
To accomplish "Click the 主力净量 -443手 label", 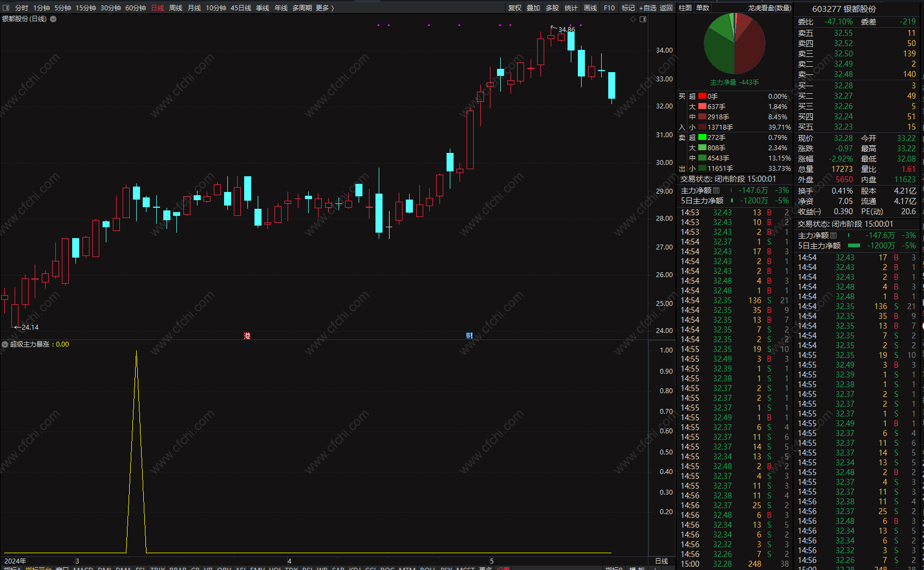I will [735, 82].
